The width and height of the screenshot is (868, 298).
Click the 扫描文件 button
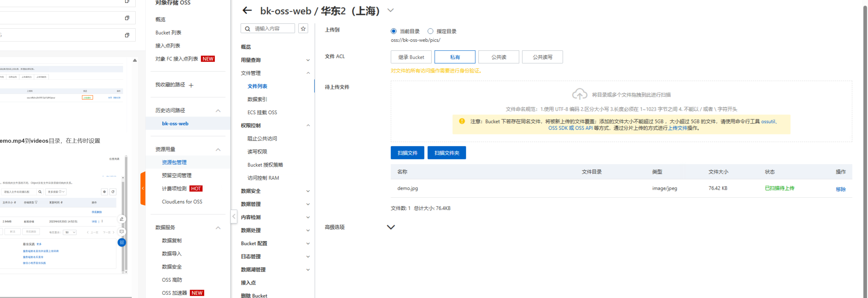tap(407, 153)
